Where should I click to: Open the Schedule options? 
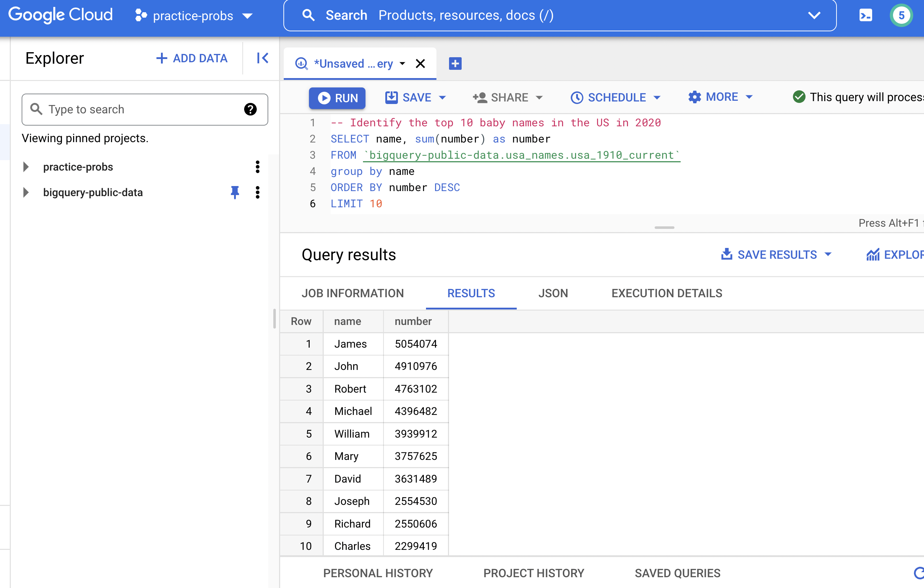click(608, 98)
